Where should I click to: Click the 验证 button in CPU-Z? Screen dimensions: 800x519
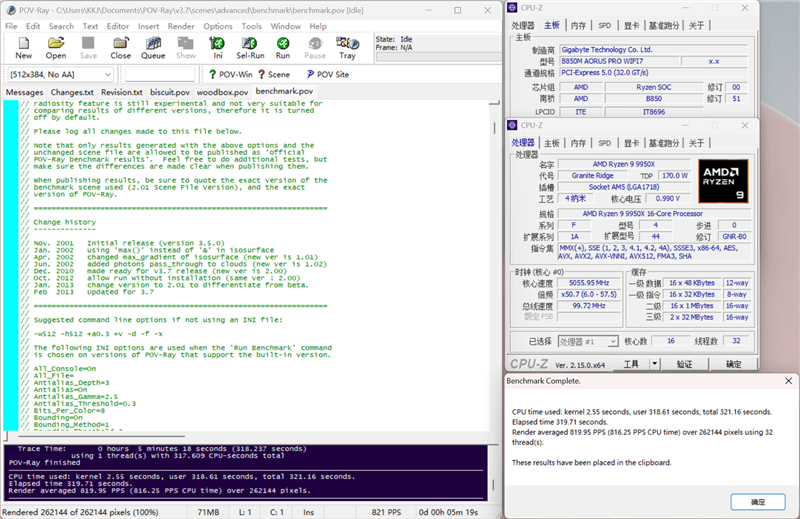coord(684,364)
